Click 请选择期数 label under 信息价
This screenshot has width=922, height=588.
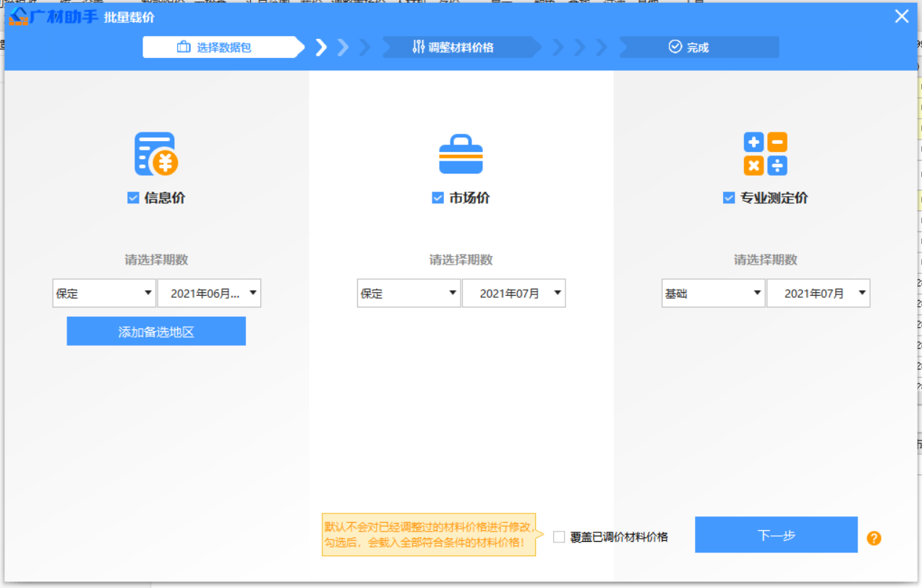point(156,260)
